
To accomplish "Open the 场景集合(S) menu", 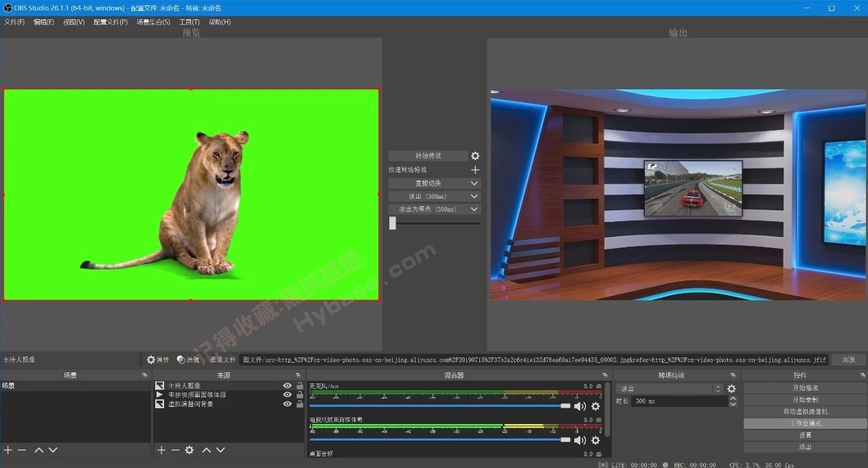I will [x=152, y=21].
